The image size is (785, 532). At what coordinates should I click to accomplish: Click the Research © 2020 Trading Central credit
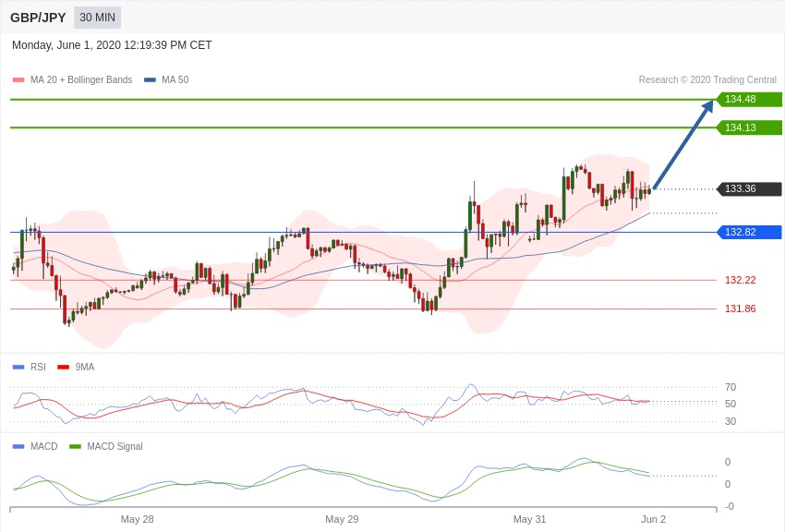click(x=707, y=79)
